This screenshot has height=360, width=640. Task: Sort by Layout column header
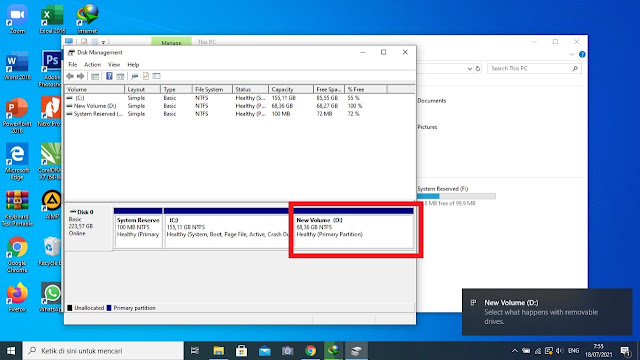coord(142,89)
